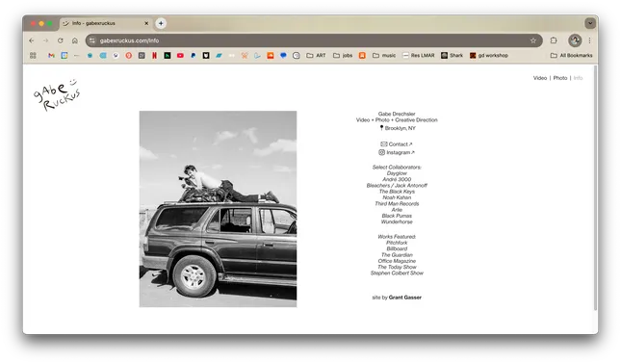Screen dimensions: 621x364
Task: Open the music bookmarks folder
Action: point(384,56)
